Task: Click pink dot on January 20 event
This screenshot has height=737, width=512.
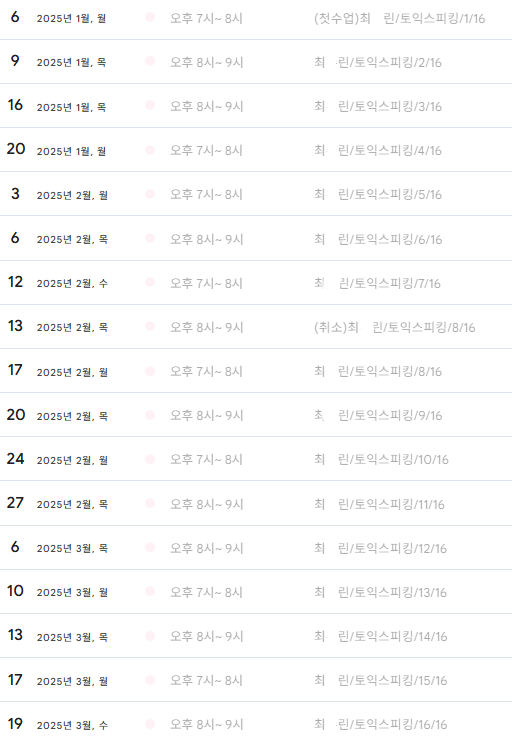Action: click(x=150, y=150)
